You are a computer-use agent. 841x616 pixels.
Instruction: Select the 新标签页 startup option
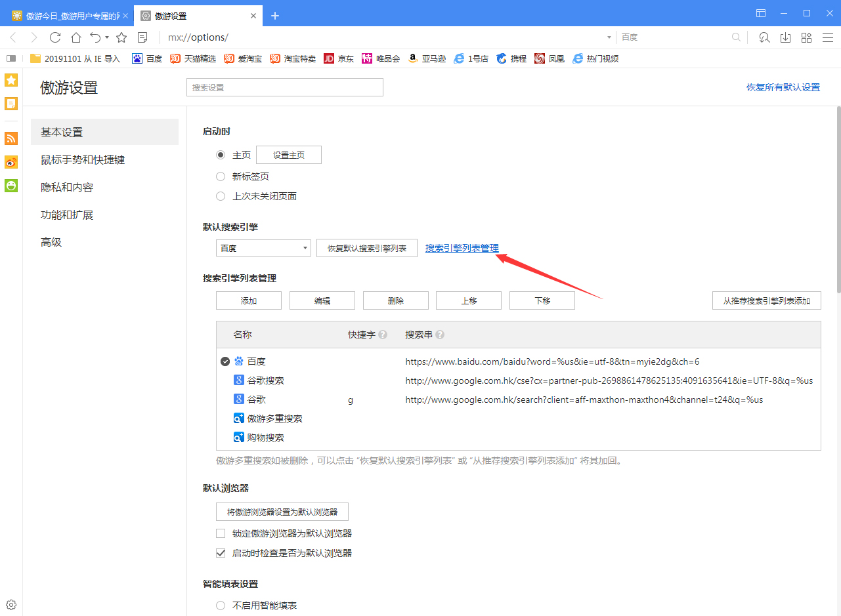(221, 176)
